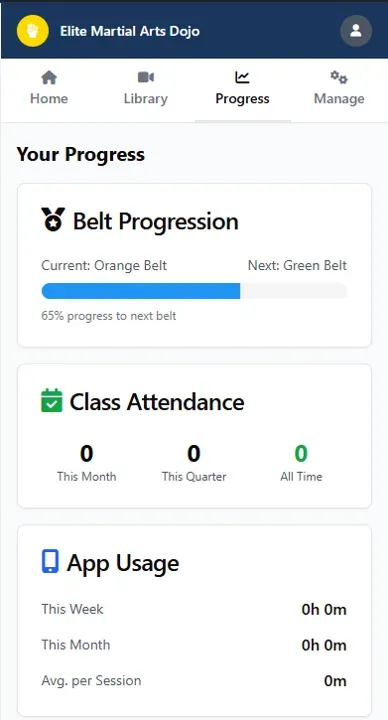Click the green calendar check icon
The height and width of the screenshot is (720, 388).
point(51,400)
